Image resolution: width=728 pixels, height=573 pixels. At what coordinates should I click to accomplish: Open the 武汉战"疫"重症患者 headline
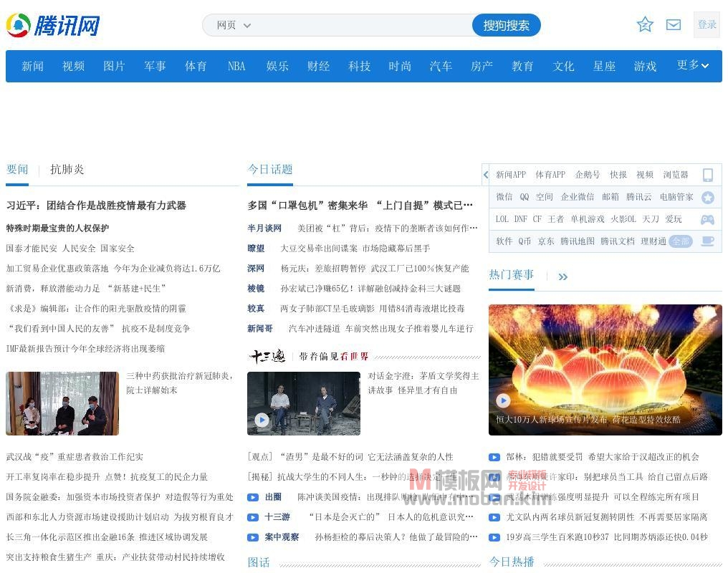[x=75, y=457]
